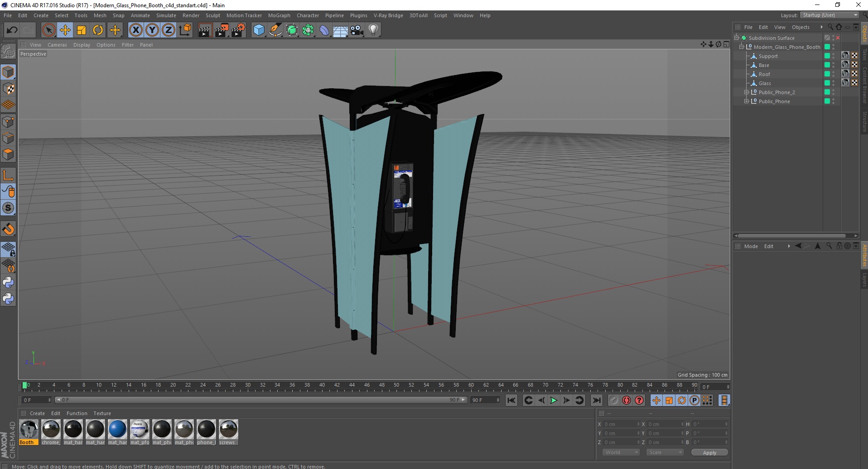
Task: Open the World coordinate dropdown
Action: click(621, 452)
